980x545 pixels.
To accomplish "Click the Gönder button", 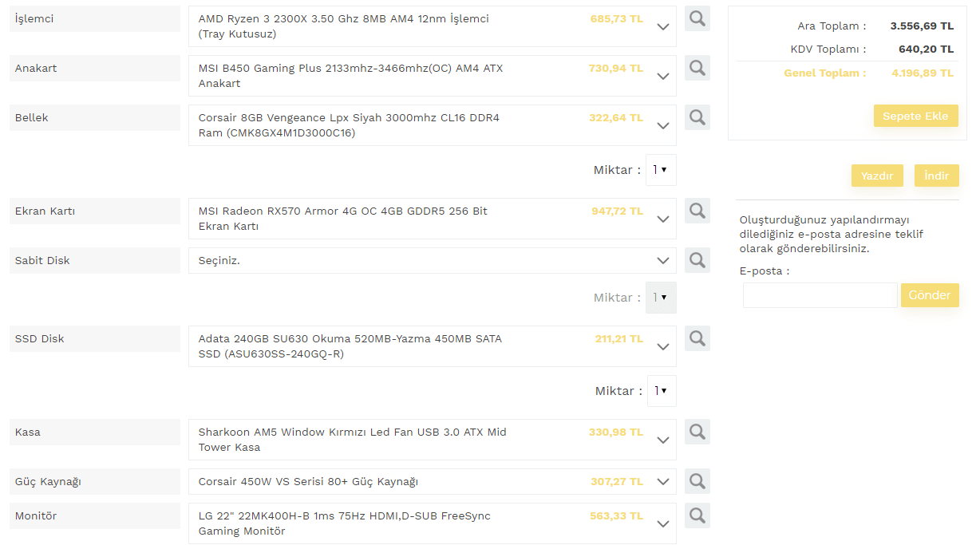I will tap(930, 295).
